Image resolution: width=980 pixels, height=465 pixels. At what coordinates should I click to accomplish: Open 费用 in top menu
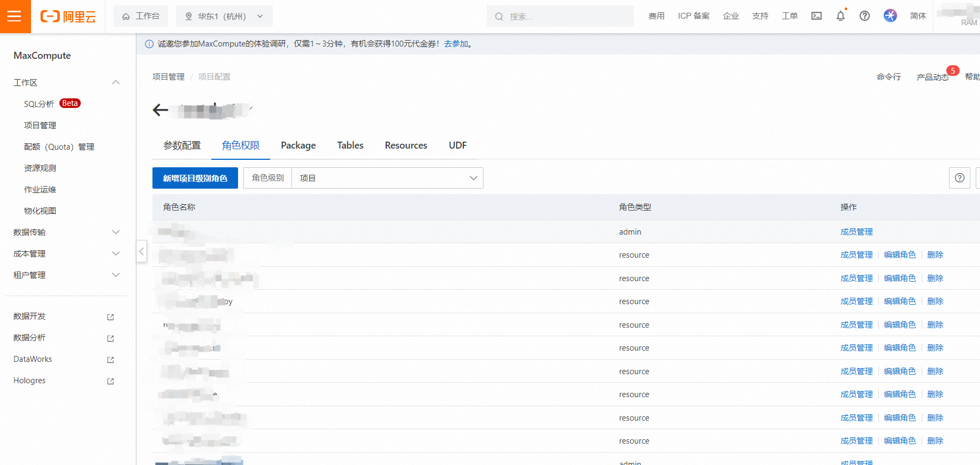(x=656, y=16)
